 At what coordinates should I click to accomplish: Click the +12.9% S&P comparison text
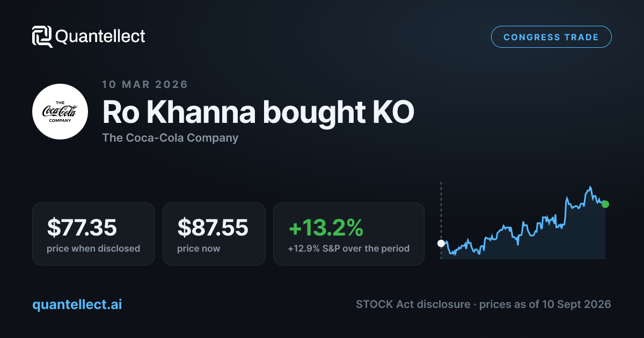click(349, 248)
